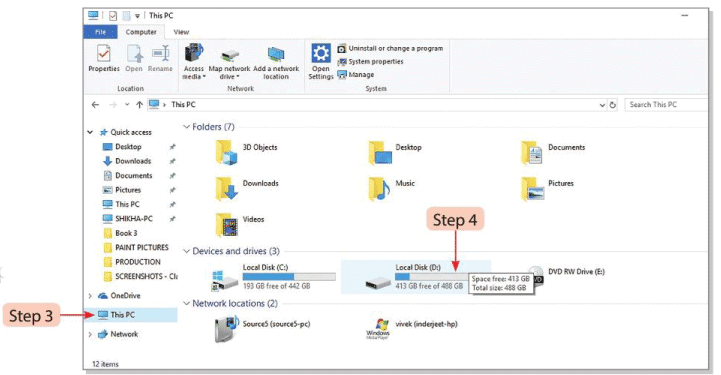Switch to the View ribbon tab
This screenshot has height=375, width=721.
pyautogui.click(x=181, y=32)
